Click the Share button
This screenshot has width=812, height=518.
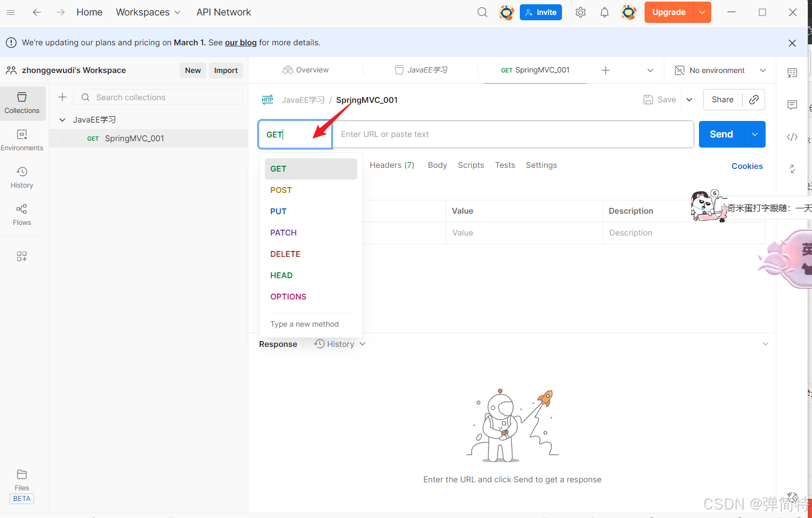click(x=722, y=100)
